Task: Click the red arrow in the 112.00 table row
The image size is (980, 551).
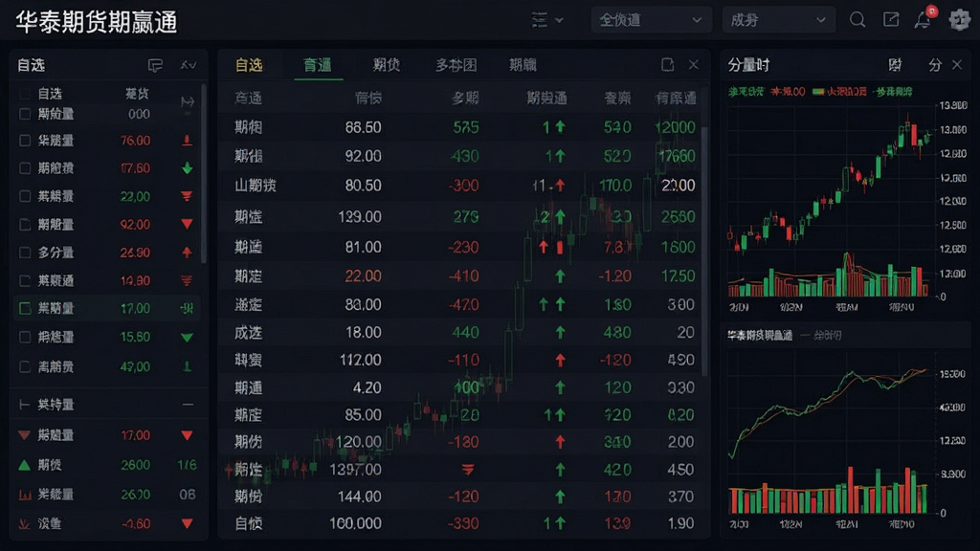Action: tap(560, 361)
